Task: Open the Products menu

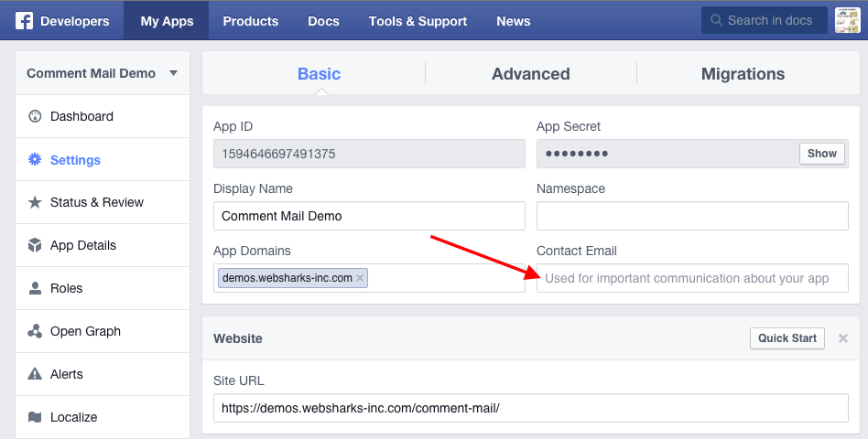Action: pos(250,21)
